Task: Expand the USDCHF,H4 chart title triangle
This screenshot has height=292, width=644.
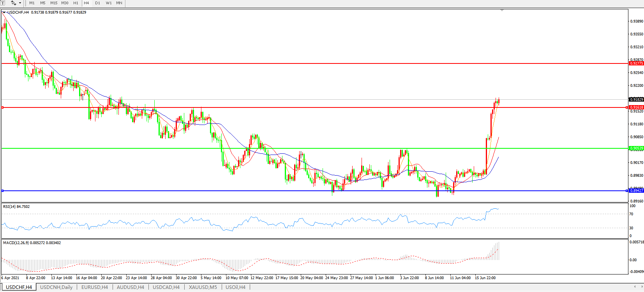Action: pos(4,12)
